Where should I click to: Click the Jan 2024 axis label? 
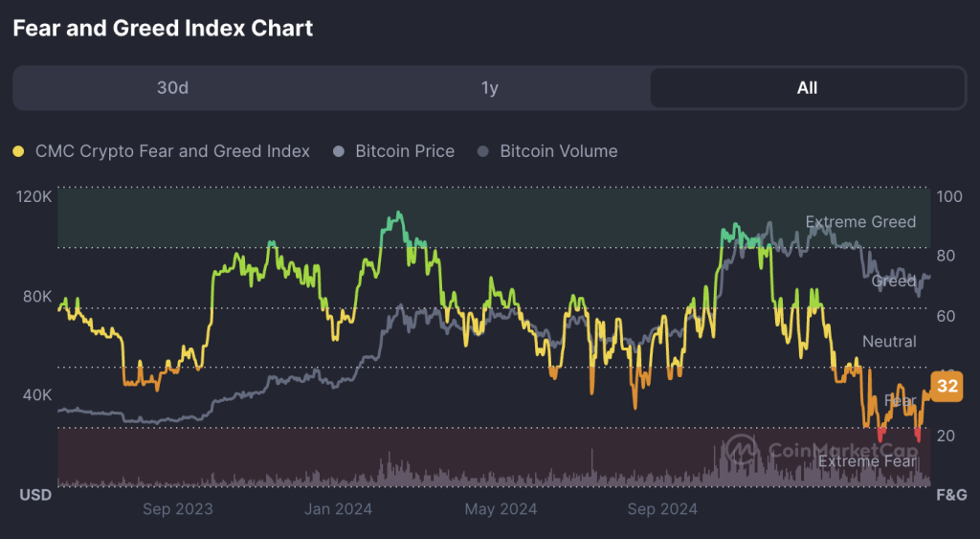coord(338,509)
